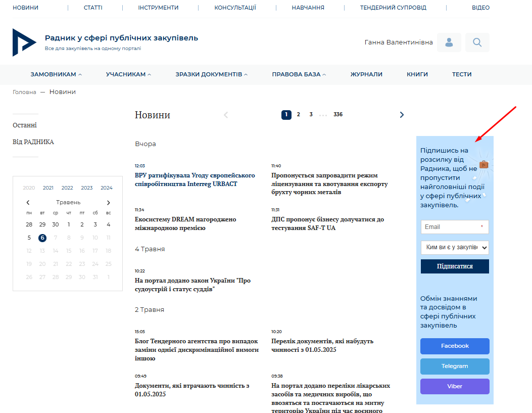Select Останні news filter

[25, 125]
